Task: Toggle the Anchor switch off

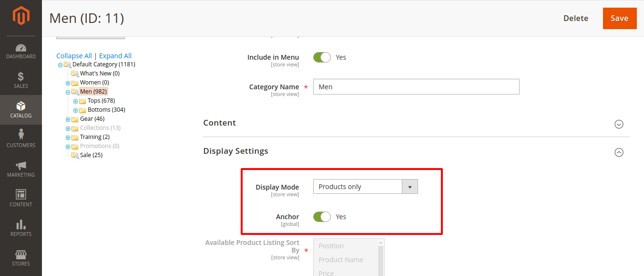Action: point(322,217)
